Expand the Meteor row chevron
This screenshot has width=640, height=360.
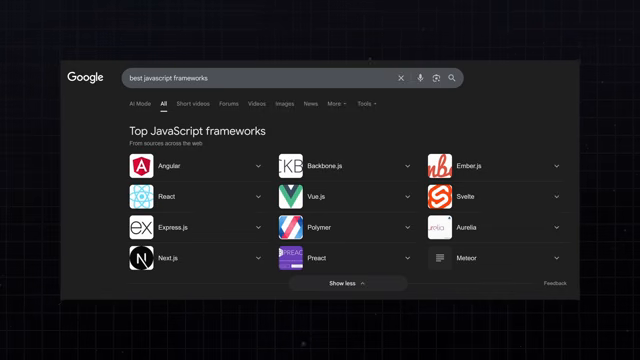click(x=557, y=258)
